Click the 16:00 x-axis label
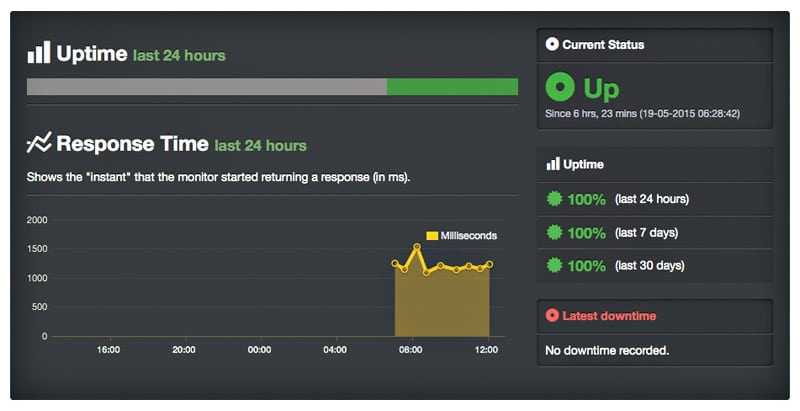This screenshot has height=411, width=800. coord(108,350)
